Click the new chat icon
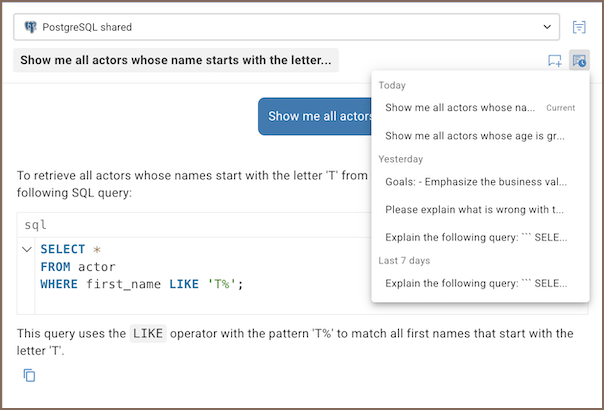 pos(555,61)
